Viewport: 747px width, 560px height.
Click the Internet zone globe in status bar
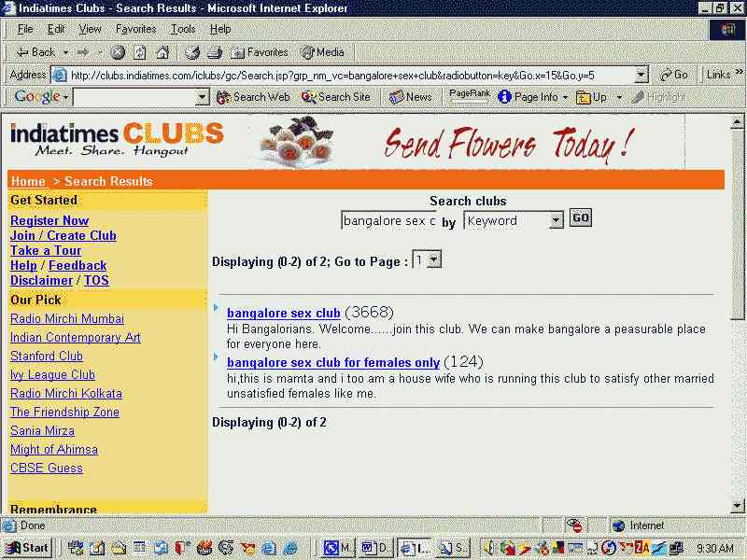[618, 525]
